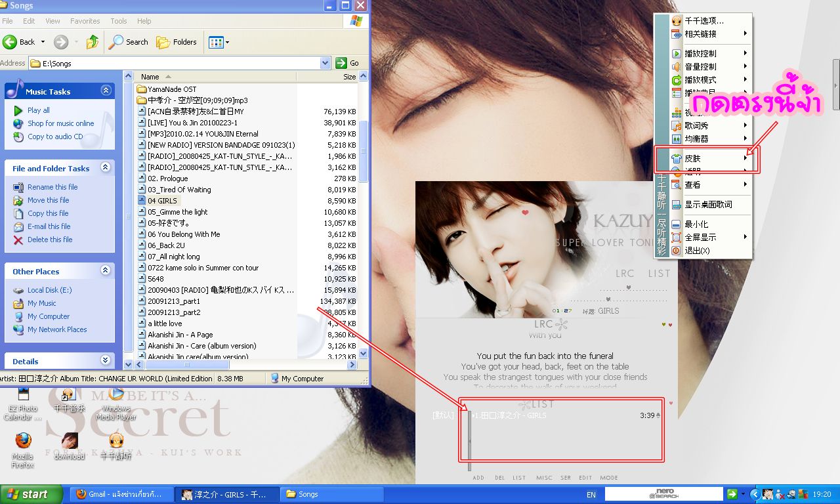Click the Folders toolbar button
The image size is (840, 504).
click(177, 42)
